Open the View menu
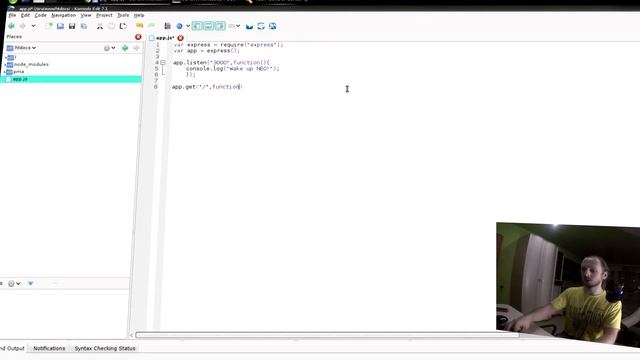640x360 pixels. (86, 15)
